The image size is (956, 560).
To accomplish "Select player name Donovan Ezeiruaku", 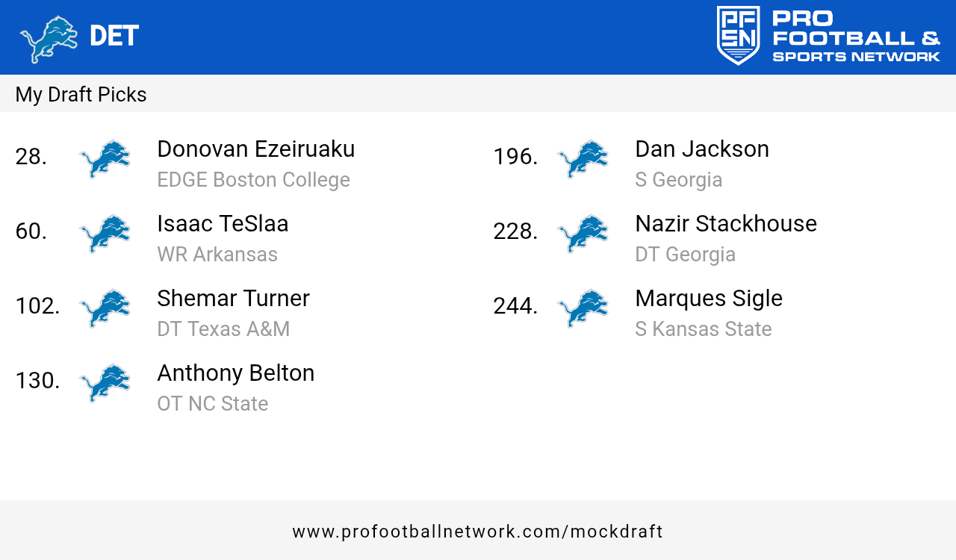I will coord(255,149).
